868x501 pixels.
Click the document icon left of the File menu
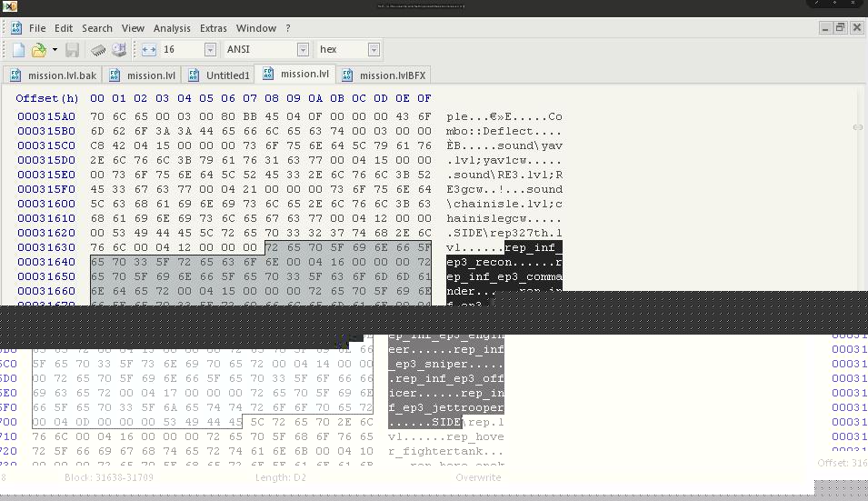pyautogui.click(x=16, y=27)
